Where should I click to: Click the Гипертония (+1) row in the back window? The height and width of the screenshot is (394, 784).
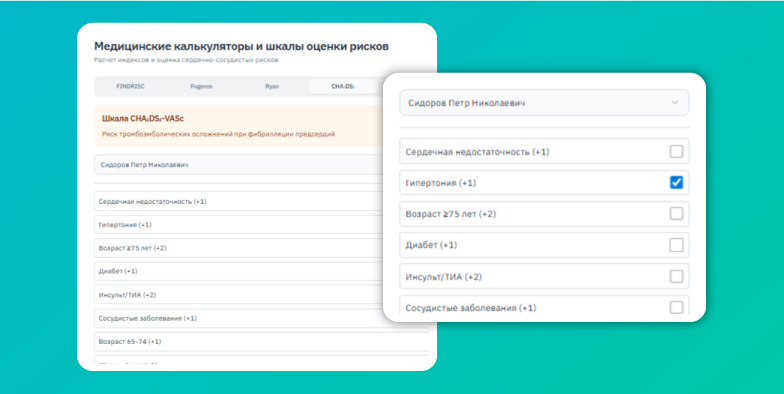(x=238, y=224)
